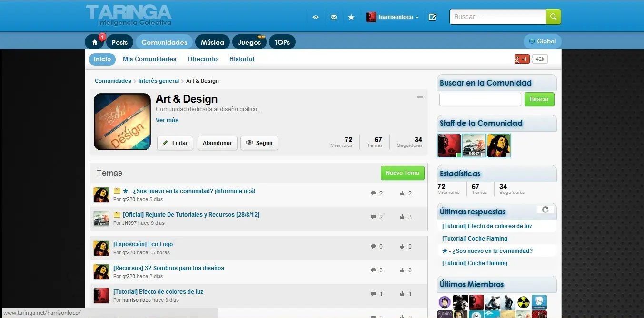Click the community search input field
The width and height of the screenshot is (644, 318).
[480, 99]
